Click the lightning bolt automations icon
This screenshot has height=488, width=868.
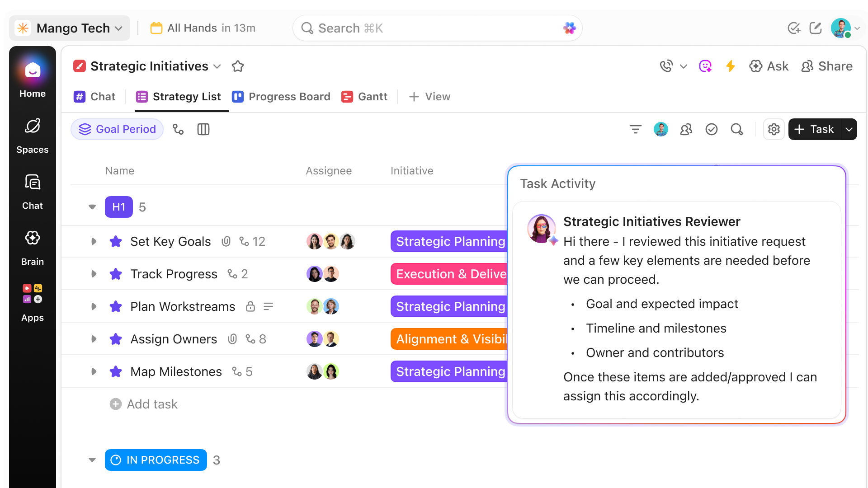(730, 66)
